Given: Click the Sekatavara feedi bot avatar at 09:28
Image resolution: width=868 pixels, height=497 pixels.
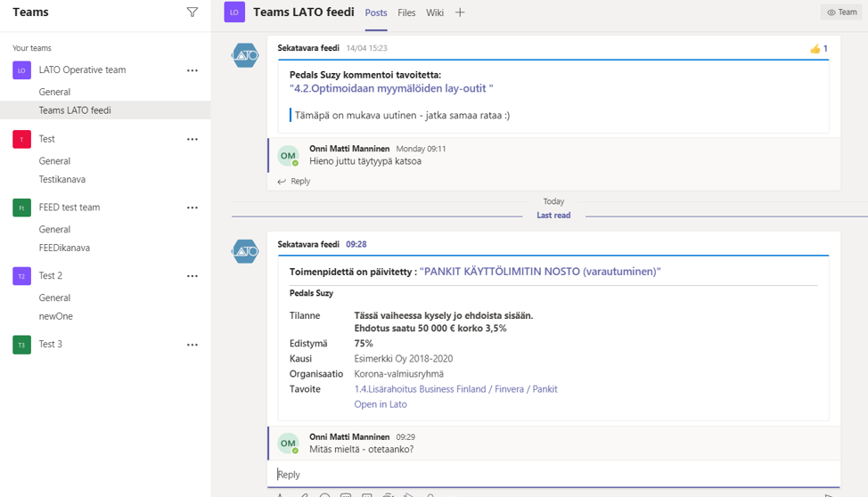Looking at the screenshot, I should tap(245, 252).
